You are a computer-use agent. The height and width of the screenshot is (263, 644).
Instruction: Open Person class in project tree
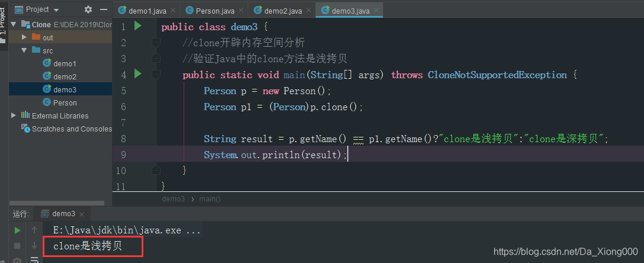pos(60,102)
